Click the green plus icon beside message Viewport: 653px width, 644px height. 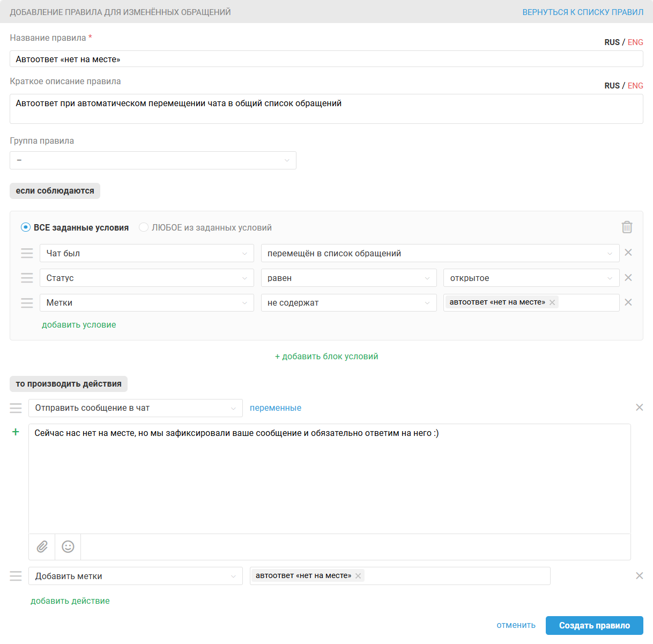click(16, 432)
